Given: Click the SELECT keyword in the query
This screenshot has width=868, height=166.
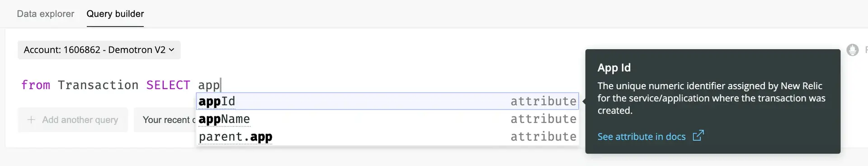Looking at the screenshot, I should point(168,85).
